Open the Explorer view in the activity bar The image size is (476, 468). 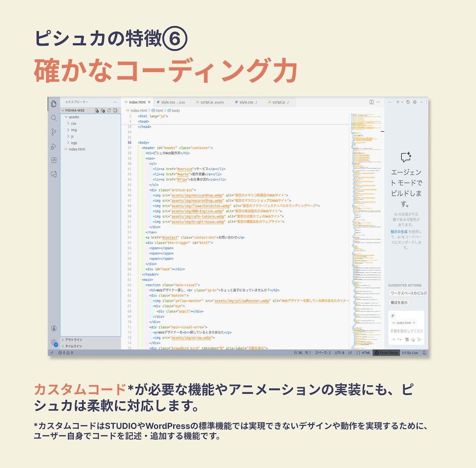coord(54,104)
